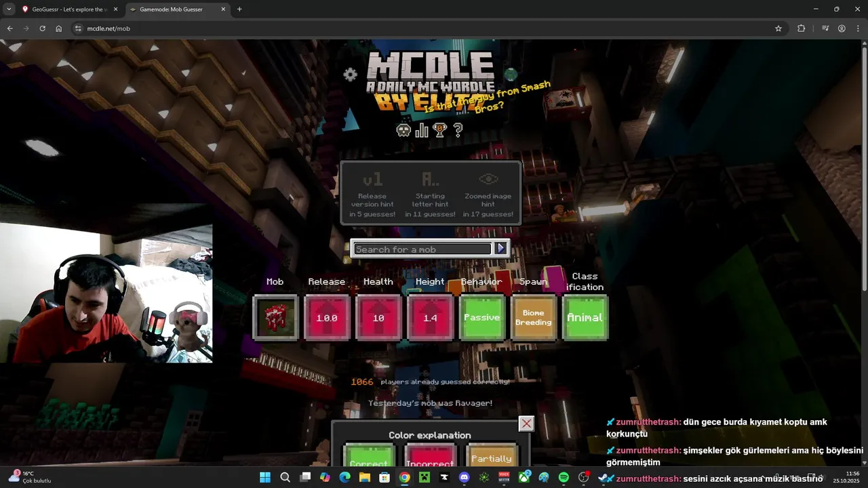Open the Chrome extensions puzzle icon
This screenshot has height=488, width=868.
[802, 28]
